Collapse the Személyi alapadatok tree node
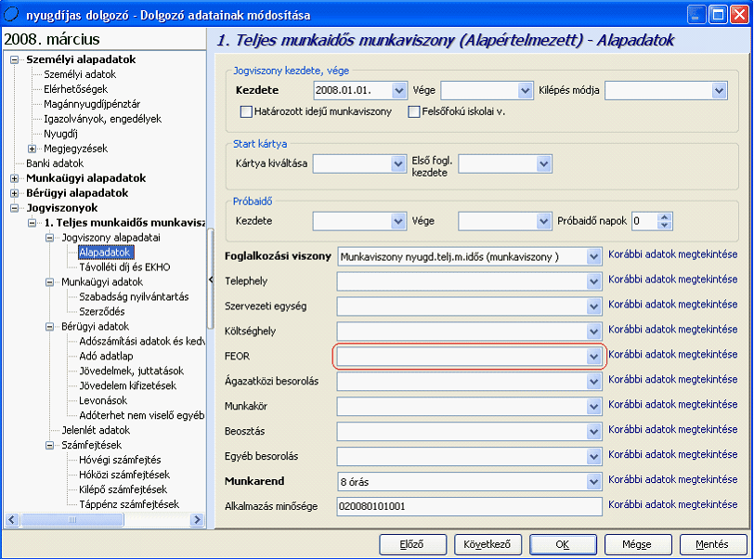 coord(15,60)
